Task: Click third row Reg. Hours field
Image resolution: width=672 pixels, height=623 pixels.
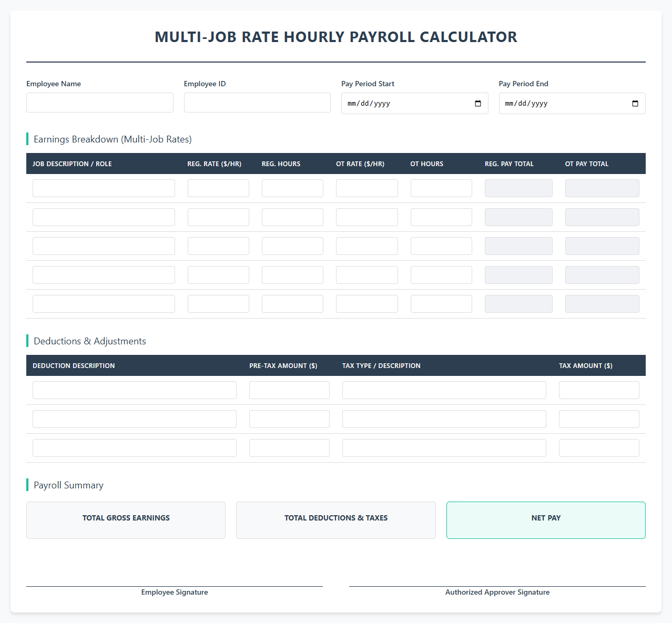Action: click(292, 246)
